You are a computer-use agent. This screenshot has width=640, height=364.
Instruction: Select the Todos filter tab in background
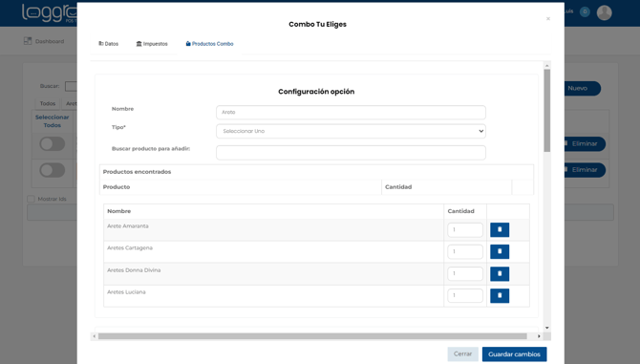pyautogui.click(x=48, y=103)
